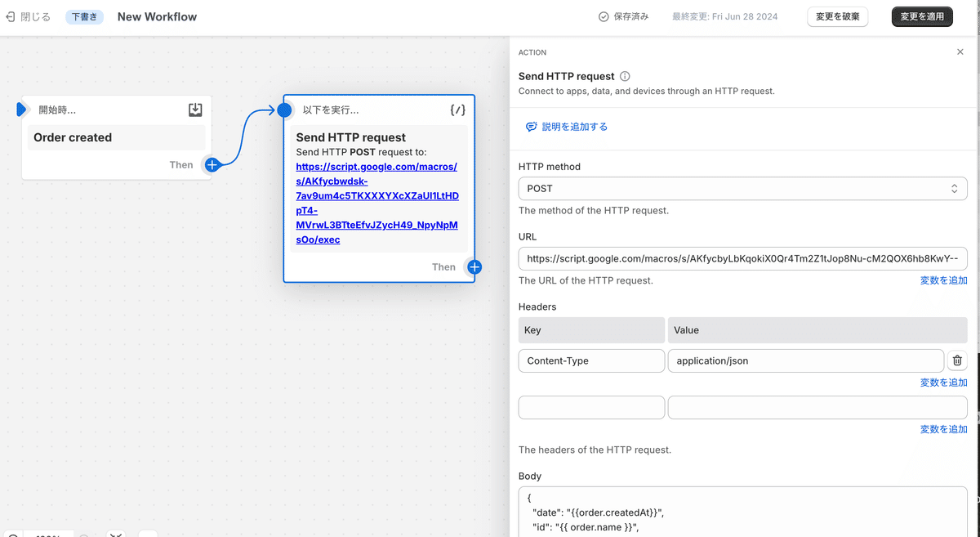This screenshot has height=537, width=980.
Task: Click inside the Body text area
Action: 742,512
